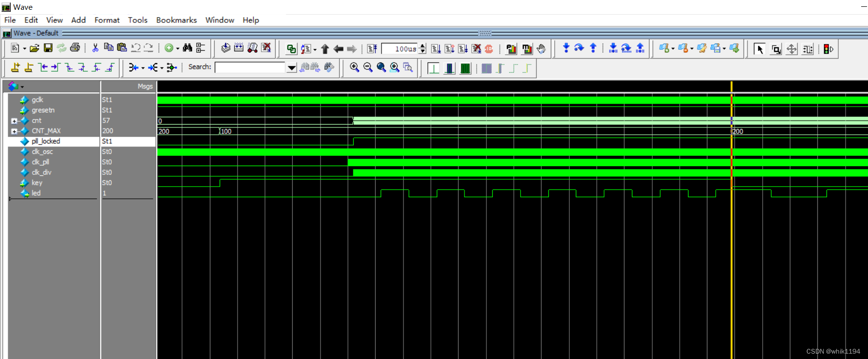
Task: Click the Zoom Out magnifier icon
Action: tap(368, 67)
